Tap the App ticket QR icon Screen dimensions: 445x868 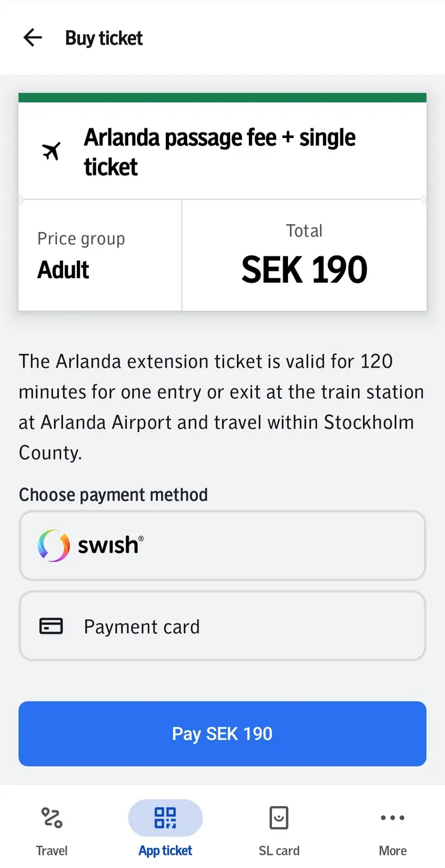click(165, 818)
